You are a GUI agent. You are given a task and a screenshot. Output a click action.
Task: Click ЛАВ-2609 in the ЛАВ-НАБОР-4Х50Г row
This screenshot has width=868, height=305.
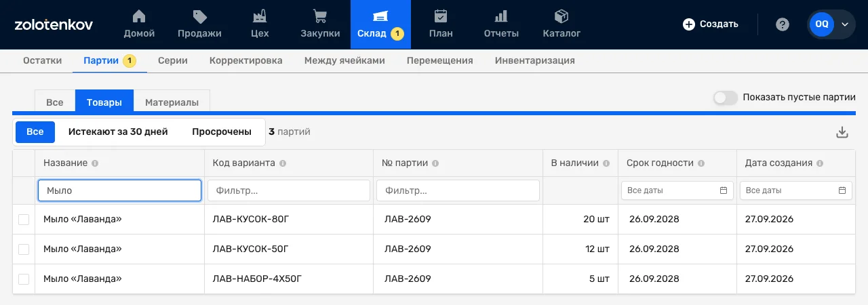click(408, 279)
